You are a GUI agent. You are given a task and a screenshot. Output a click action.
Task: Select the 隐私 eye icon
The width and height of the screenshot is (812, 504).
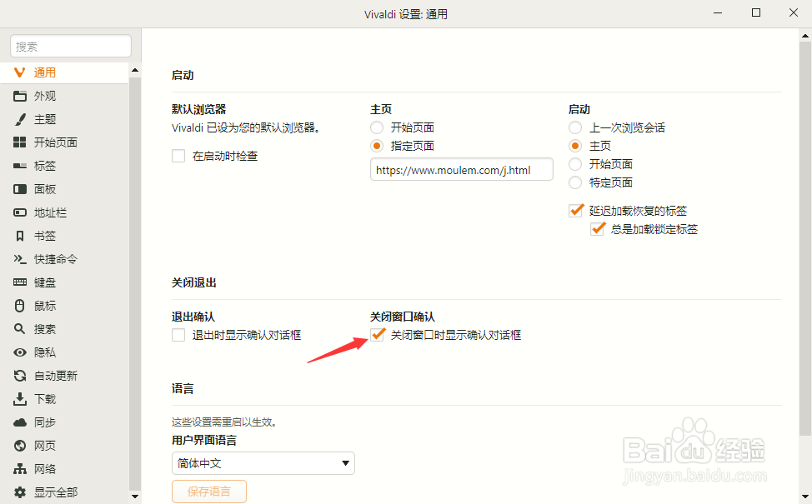[20, 352]
